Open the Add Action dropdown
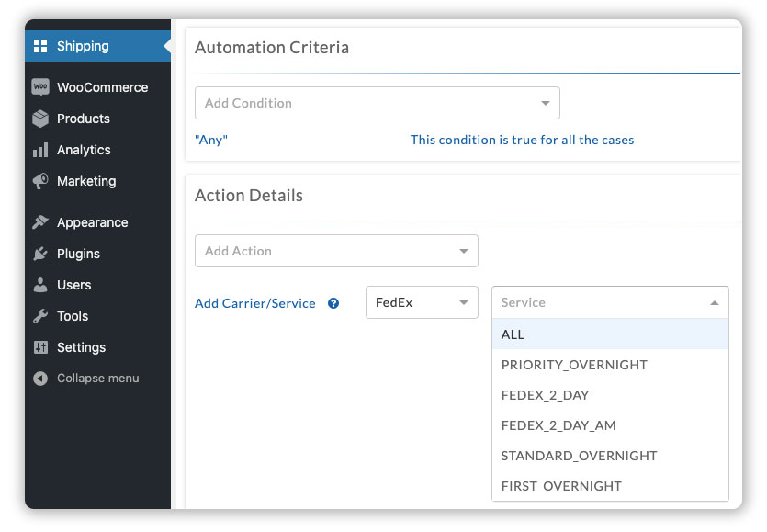 coord(336,251)
